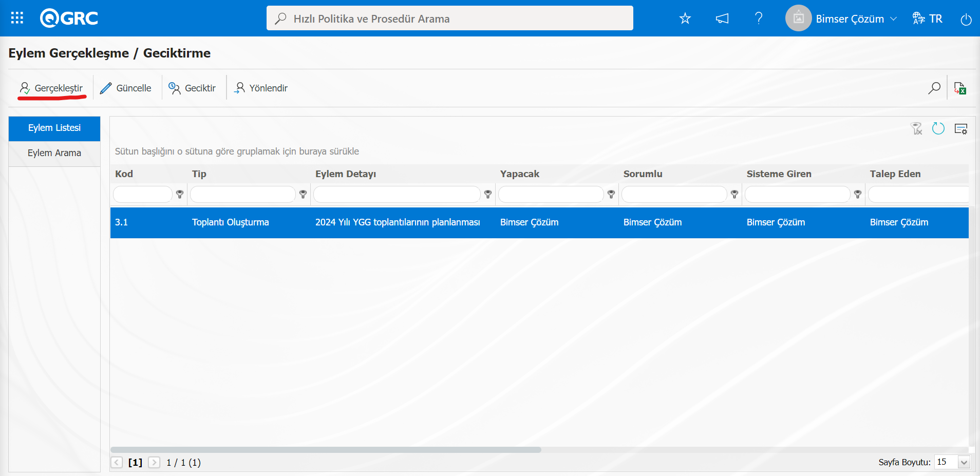The image size is (980, 476).
Task: Go to previous page arrow
Action: 117,462
